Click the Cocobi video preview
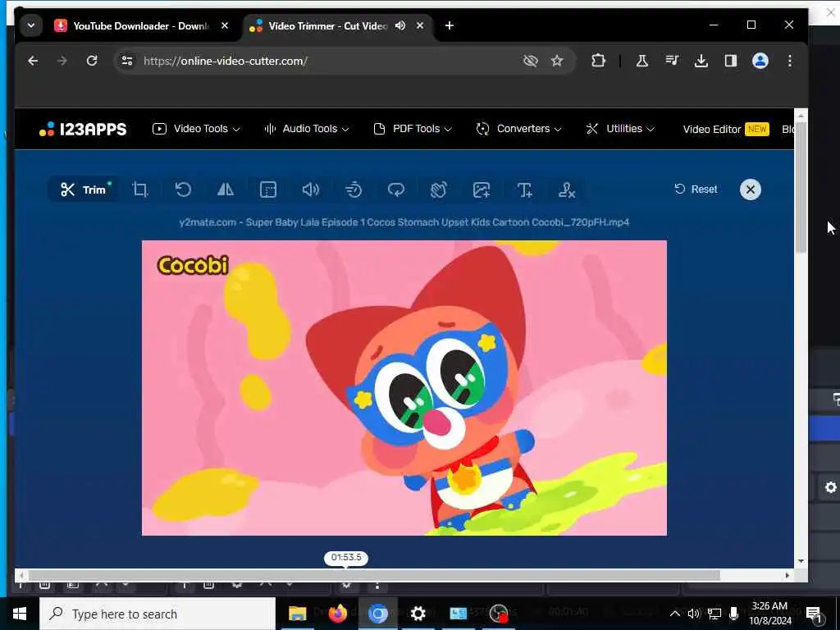The height and width of the screenshot is (630, 840). point(404,388)
